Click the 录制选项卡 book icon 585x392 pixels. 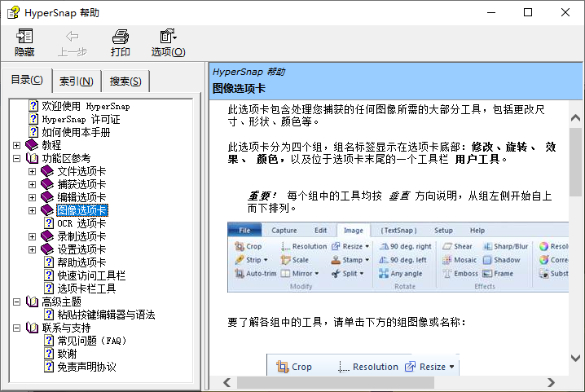(47, 236)
